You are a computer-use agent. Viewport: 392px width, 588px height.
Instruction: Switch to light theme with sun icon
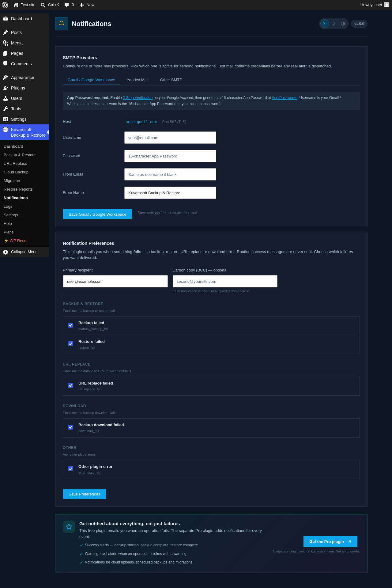[x=334, y=24]
